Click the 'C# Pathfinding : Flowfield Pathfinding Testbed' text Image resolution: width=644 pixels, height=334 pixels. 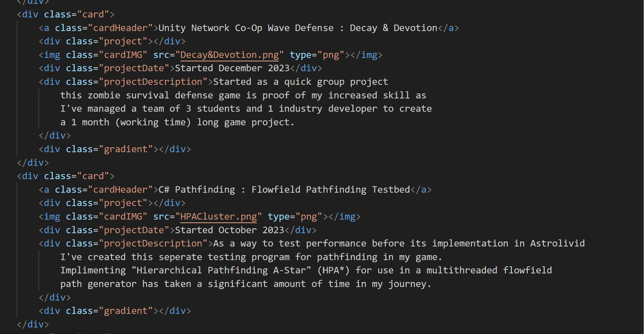point(284,189)
